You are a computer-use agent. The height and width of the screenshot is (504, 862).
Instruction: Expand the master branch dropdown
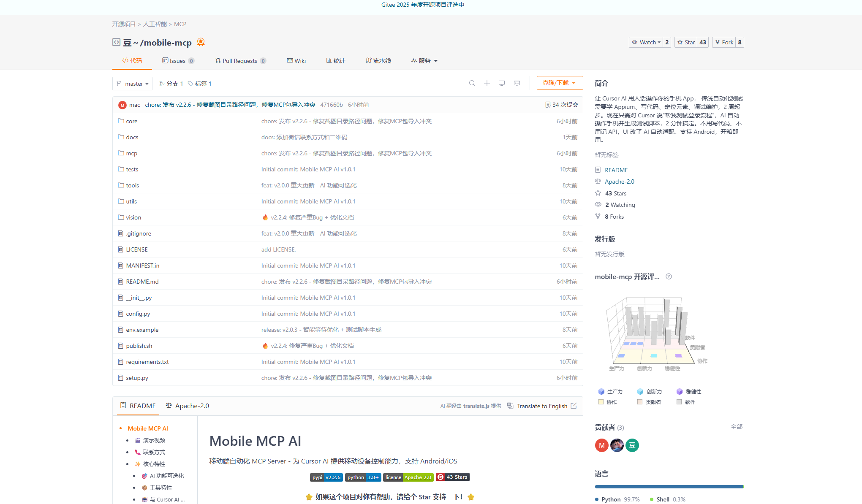click(x=132, y=84)
